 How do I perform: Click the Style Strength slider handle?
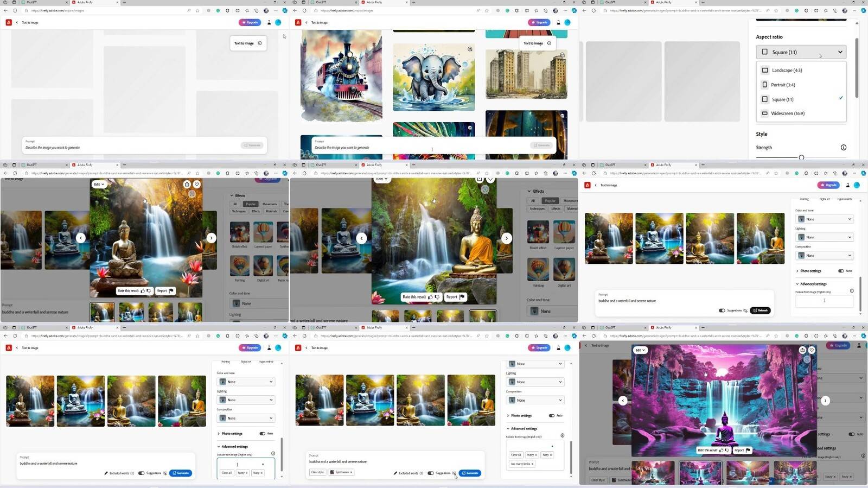coord(801,157)
